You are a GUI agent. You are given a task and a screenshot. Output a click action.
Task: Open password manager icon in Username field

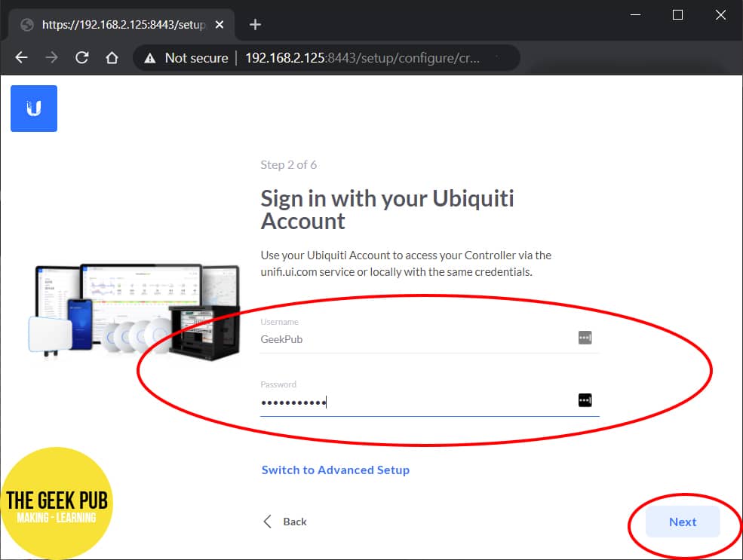(585, 338)
